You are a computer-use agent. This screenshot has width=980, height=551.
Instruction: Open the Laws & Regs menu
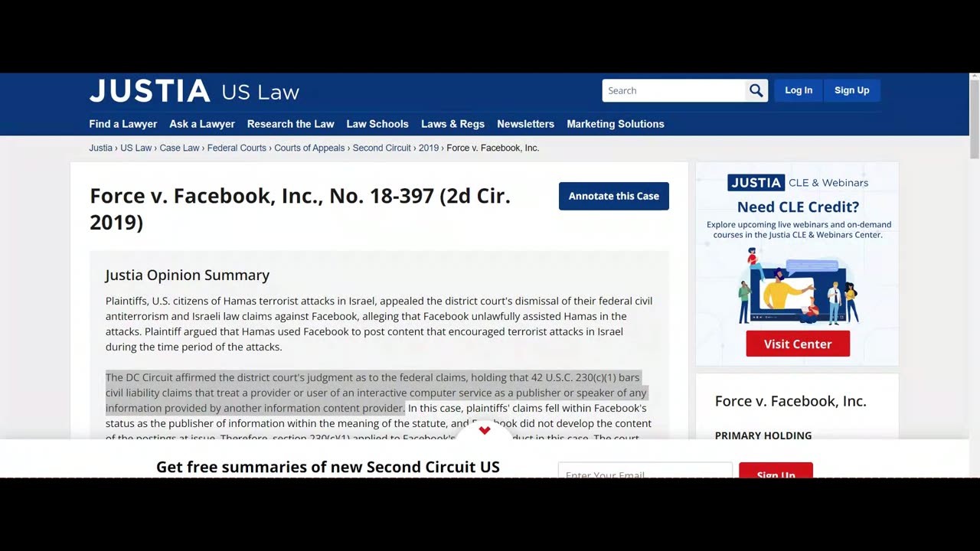[x=452, y=124]
